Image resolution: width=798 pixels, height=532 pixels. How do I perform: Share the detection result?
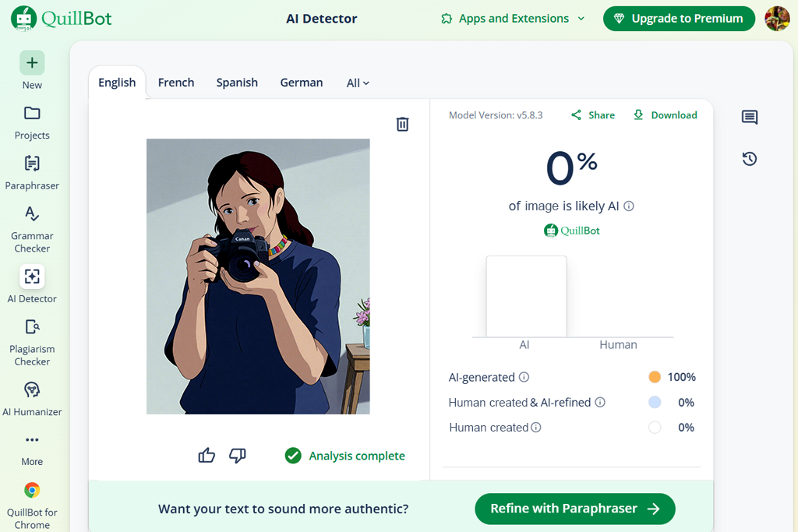tap(593, 115)
